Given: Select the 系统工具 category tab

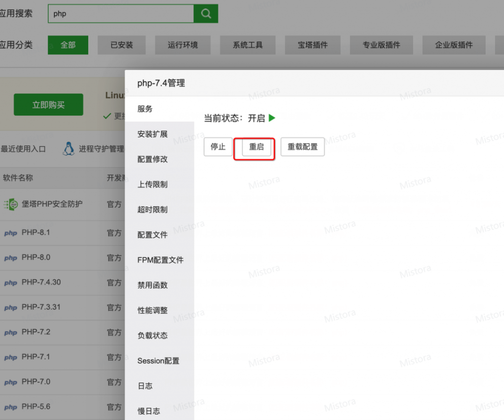Looking at the screenshot, I should (248, 45).
